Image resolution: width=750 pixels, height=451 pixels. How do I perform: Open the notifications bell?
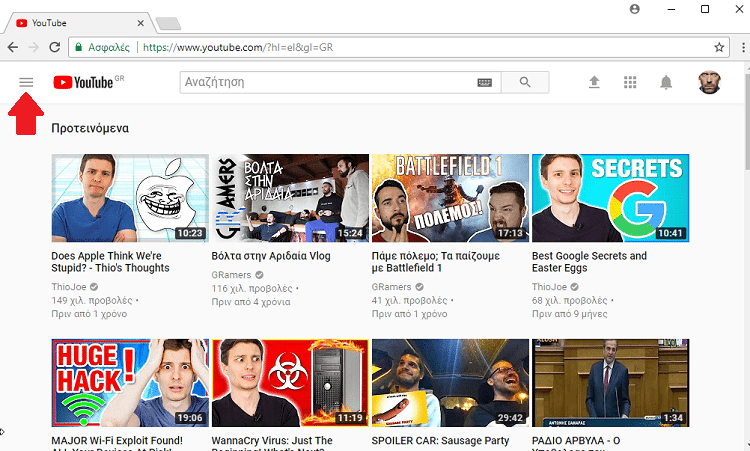click(x=666, y=82)
